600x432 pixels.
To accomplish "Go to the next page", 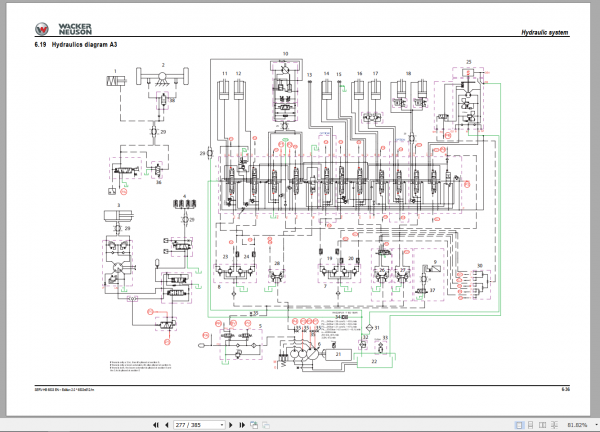I will (x=231, y=425).
